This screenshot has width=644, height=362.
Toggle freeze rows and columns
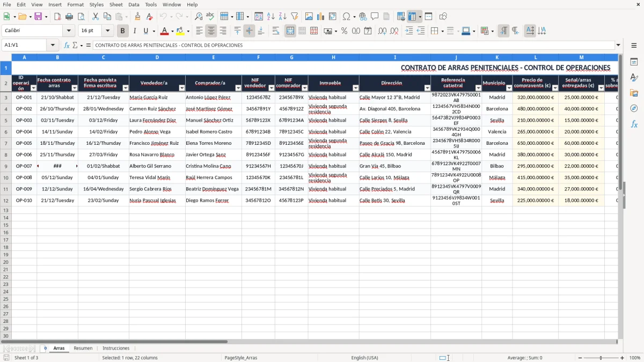pyautogui.click(x=412, y=17)
